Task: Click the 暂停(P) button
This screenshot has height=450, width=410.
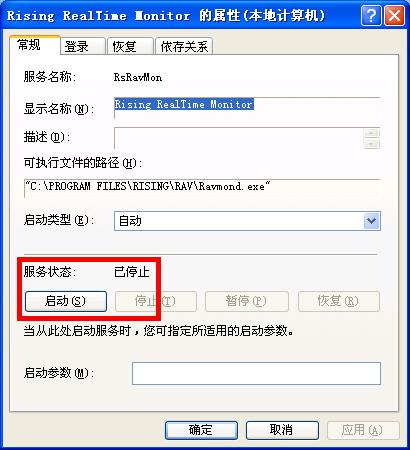Action: coord(247,301)
